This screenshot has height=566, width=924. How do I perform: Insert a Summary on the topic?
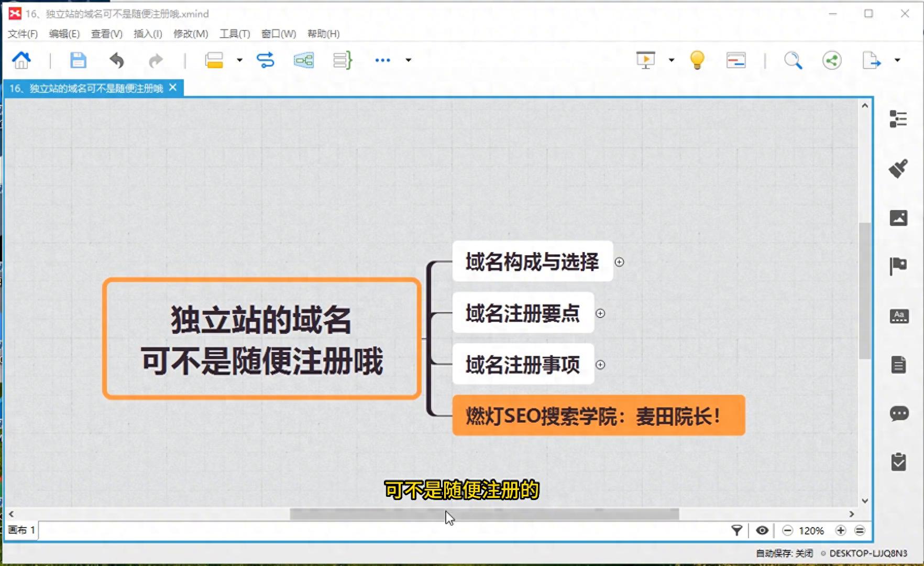click(x=342, y=60)
